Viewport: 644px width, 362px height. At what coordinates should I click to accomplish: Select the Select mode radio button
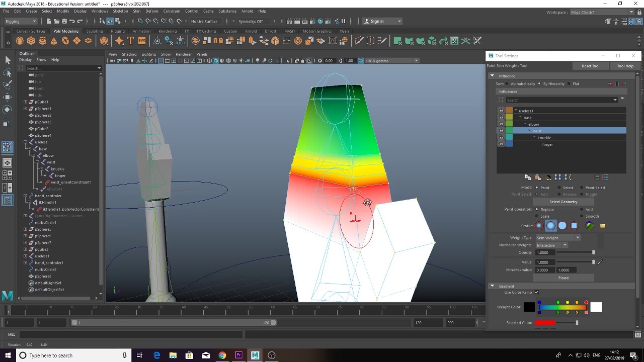click(559, 188)
